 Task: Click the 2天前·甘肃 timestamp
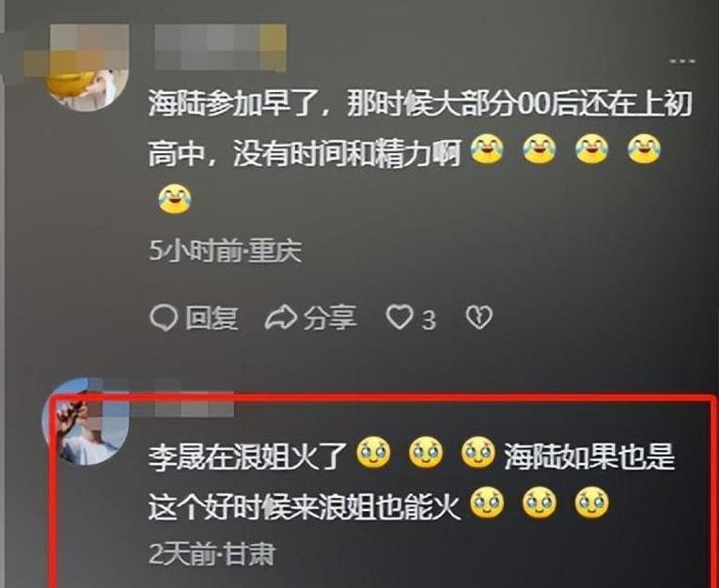[x=211, y=553]
